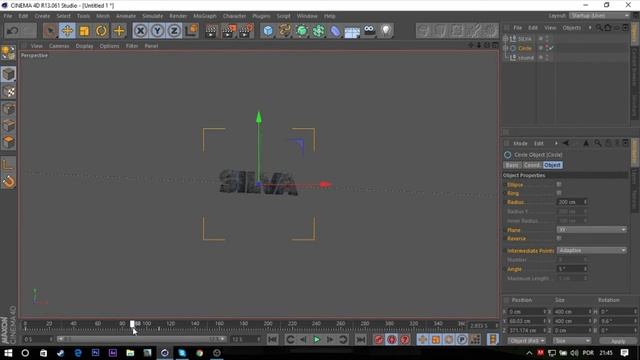Screen dimensions: 640x360
Task: Open the blue deformer icon
Action: click(335, 31)
